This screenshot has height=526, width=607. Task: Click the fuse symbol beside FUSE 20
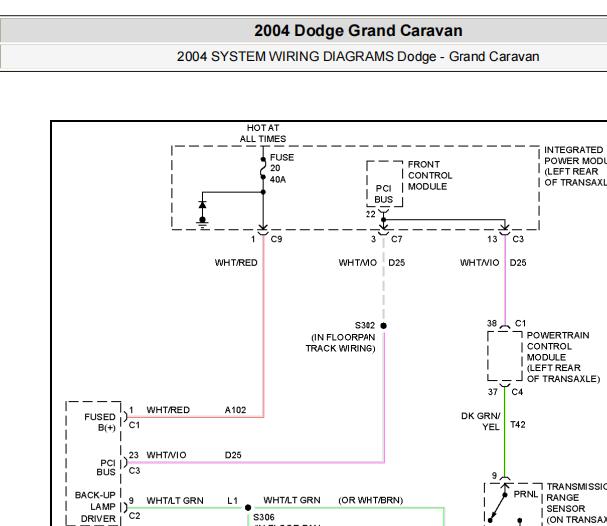click(263, 168)
